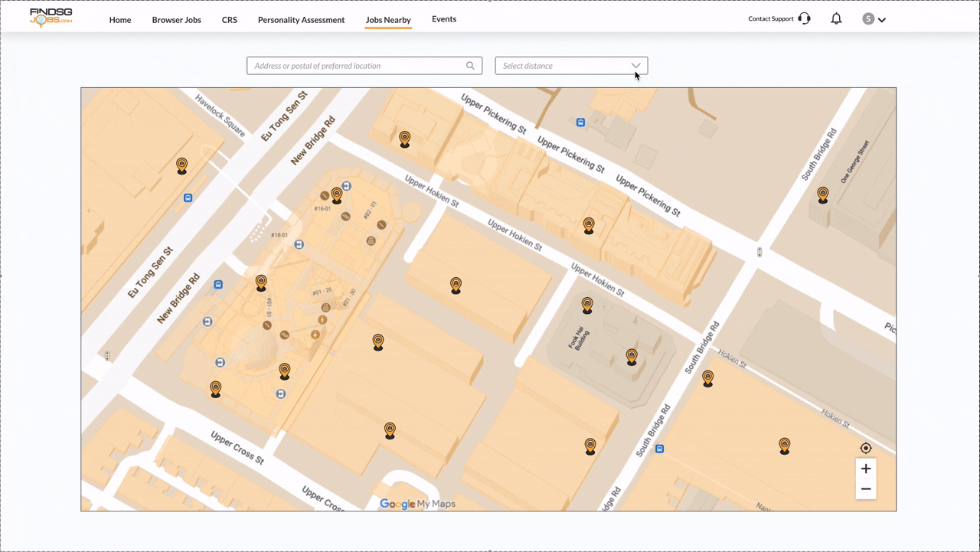
Task: Click the Select distance chevron arrow
Action: [635, 66]
